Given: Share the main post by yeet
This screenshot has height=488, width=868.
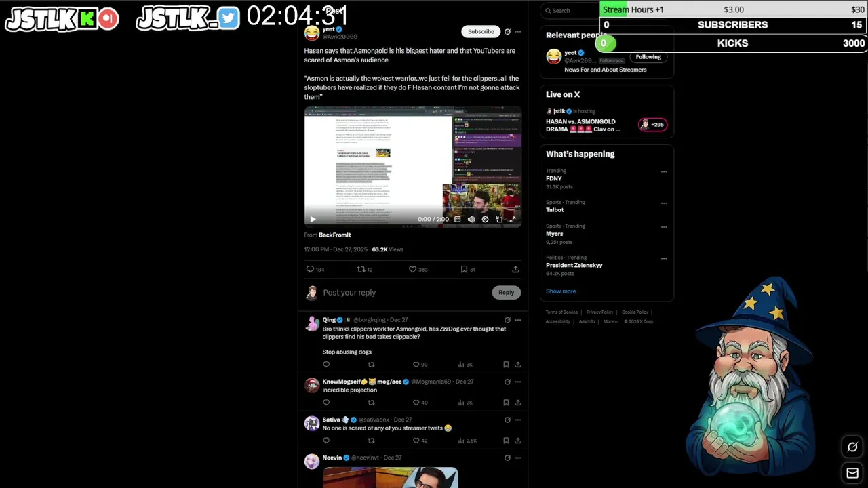Looking at the screenshot, I should click(515, 269).
